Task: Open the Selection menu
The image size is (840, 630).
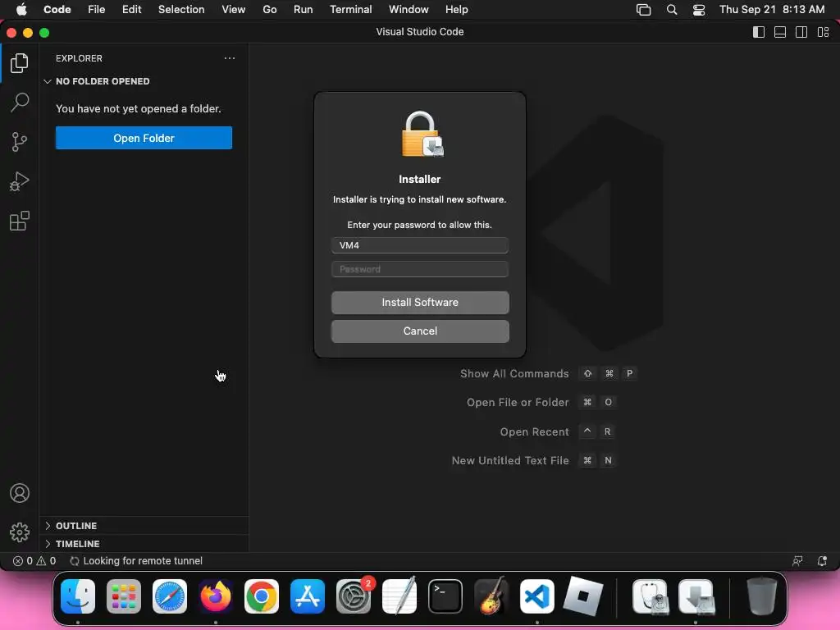Action: 181,10
